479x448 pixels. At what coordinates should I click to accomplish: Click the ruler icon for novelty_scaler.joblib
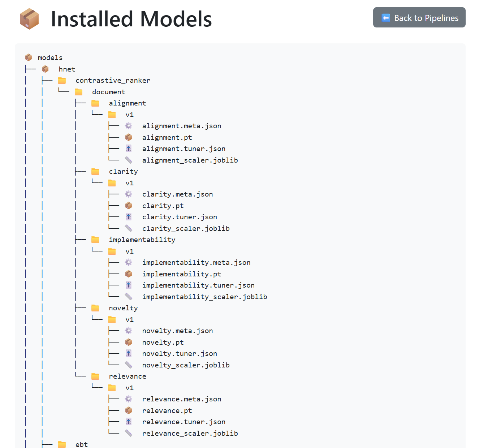point(128,365)
